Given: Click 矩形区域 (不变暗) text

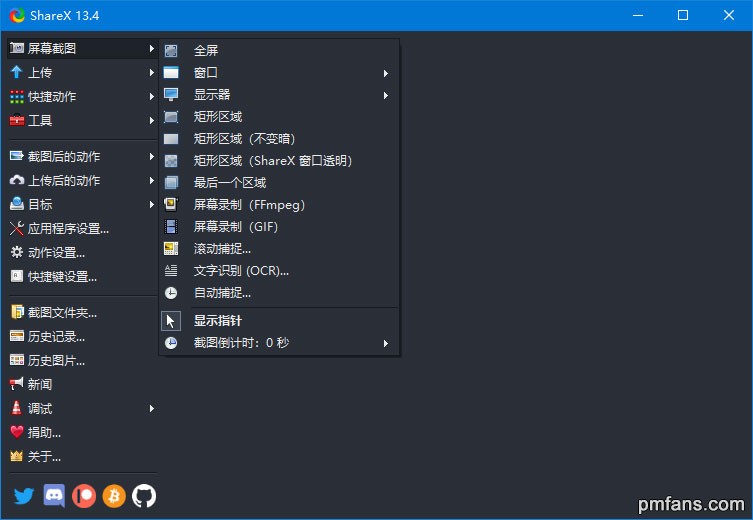Looking at the screenshot, I should 244,139.
